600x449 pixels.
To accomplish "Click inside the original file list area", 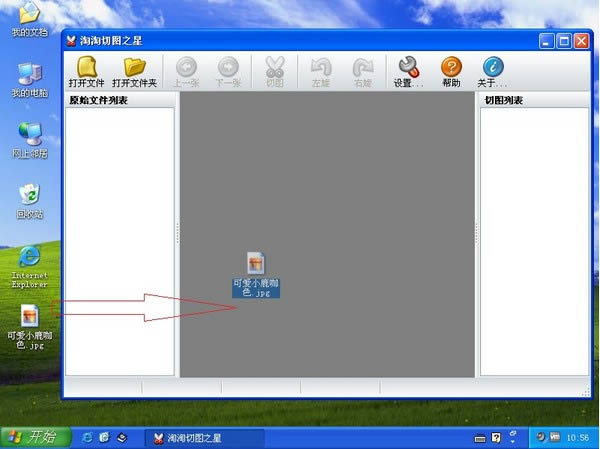I will pyautogui.click(x=120, y=242).
